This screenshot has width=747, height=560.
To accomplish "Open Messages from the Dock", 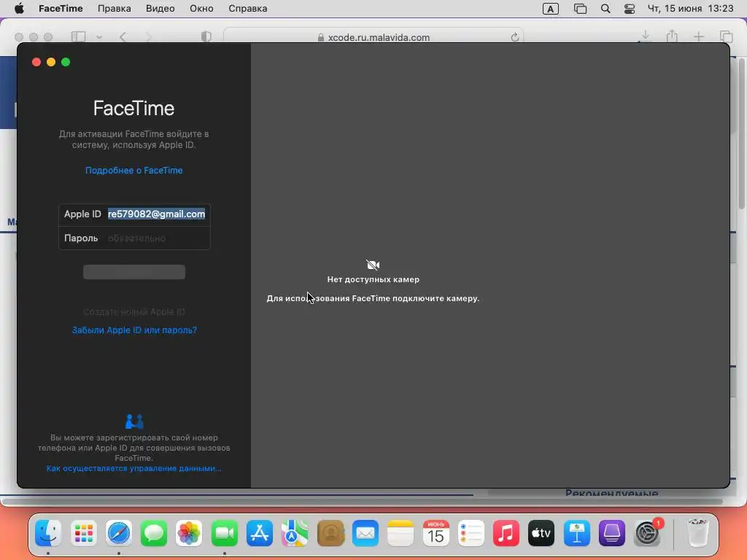I will pos(154,533).
